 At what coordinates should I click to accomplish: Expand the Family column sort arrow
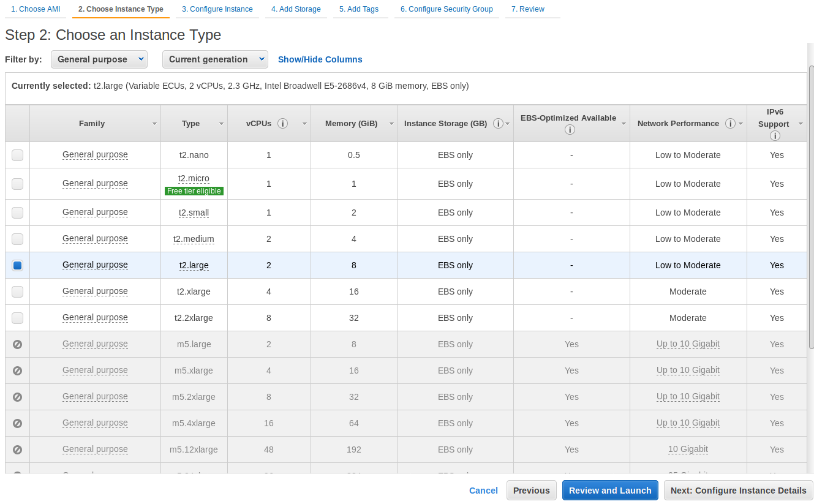coord(154,124)
